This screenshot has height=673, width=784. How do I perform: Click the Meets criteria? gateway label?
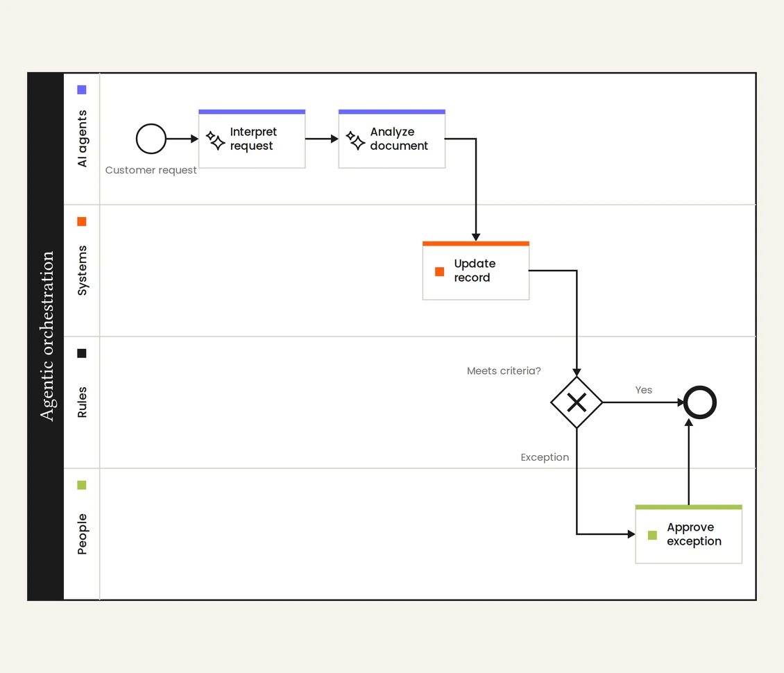point(504,371)
